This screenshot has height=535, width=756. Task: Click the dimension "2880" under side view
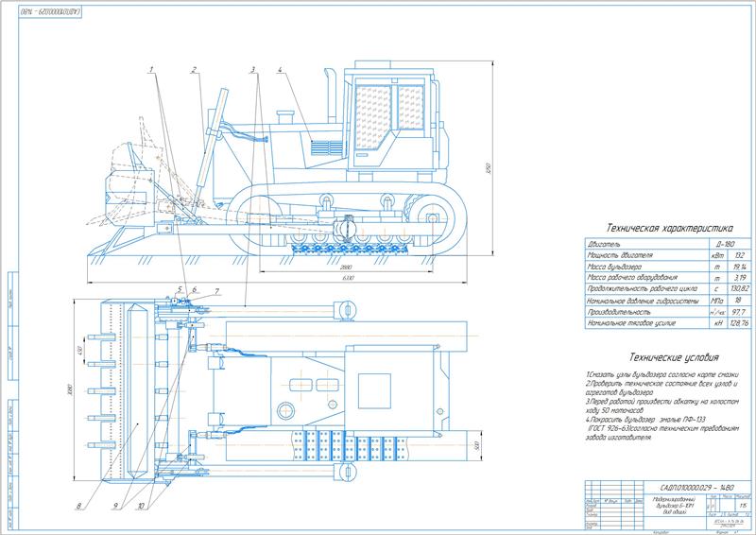click(346, 267)
